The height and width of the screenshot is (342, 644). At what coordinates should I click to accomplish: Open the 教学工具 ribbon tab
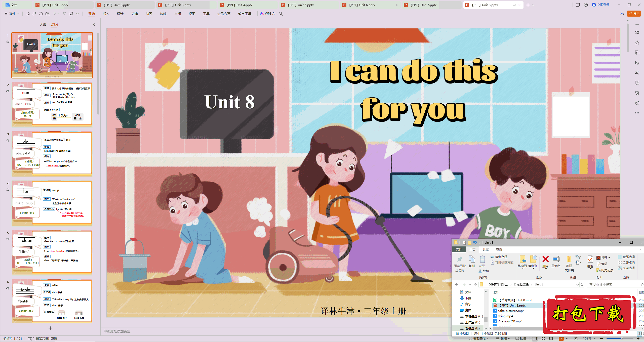coord(245,14)
